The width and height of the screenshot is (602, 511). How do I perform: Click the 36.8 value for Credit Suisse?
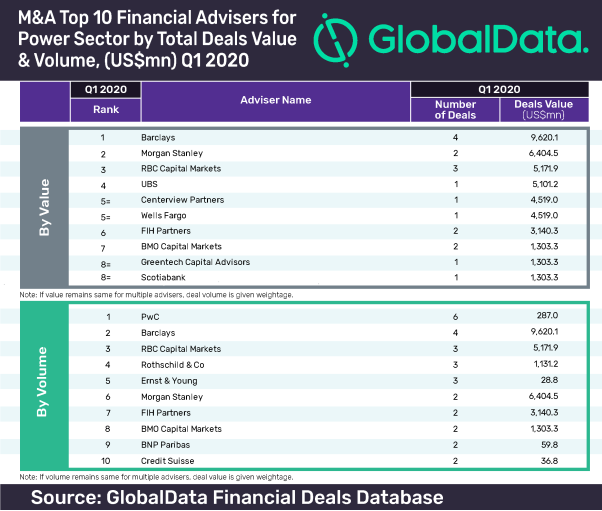(549, 461)
